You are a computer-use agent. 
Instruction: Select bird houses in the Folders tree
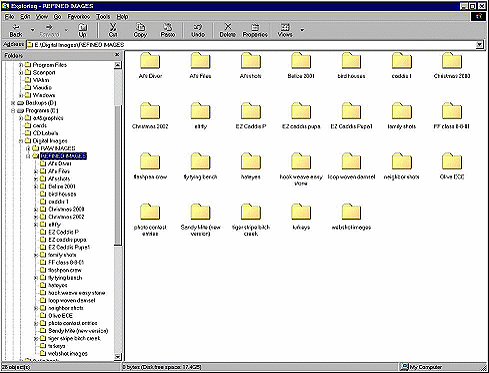pyautogui.click(x=62, y=194)
